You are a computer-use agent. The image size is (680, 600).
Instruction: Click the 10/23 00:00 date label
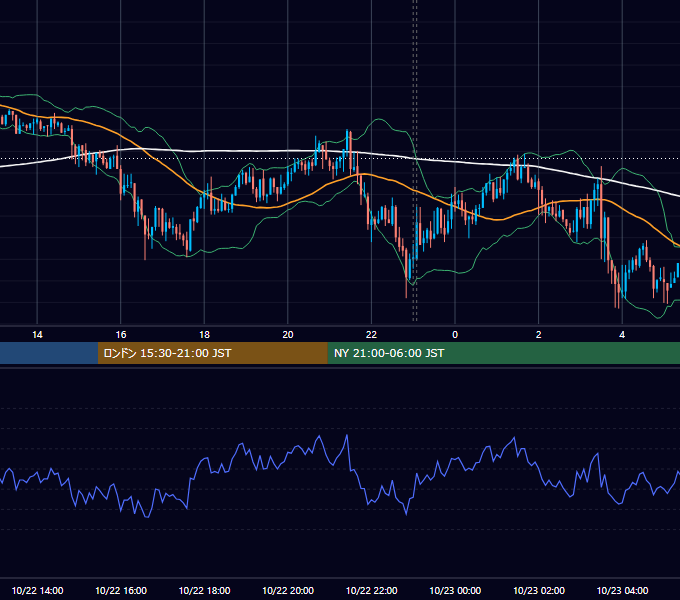click(x=455, y=590)
